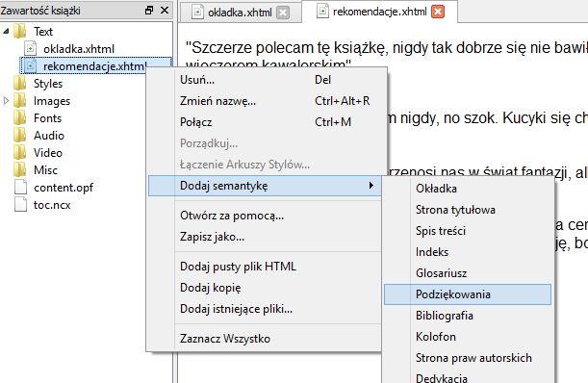
Task: Select the Images folder label
Action: point(52,101)
